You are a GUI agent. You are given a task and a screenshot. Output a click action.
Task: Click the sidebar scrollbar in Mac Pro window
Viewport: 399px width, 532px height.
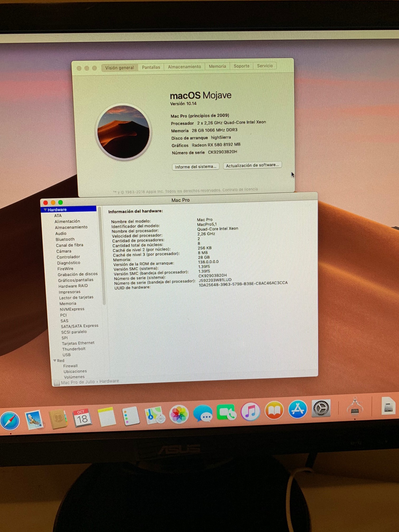point(102,256)
